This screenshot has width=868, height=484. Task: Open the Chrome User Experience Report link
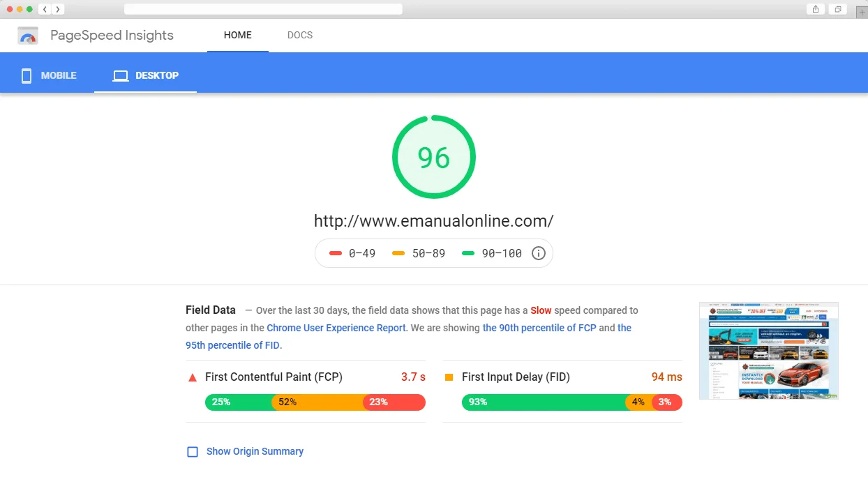pos(336,328)
